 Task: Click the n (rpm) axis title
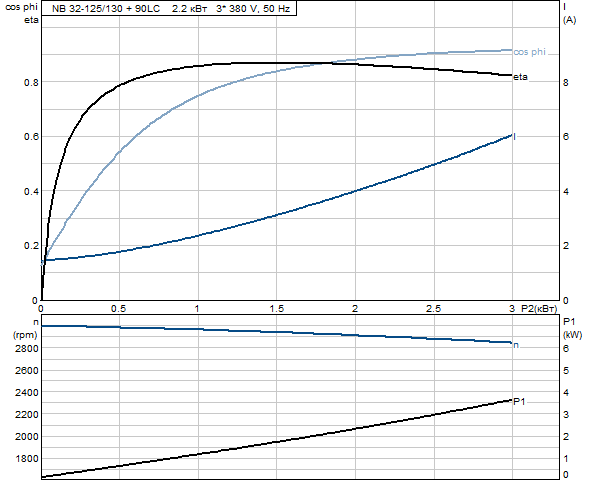tap(25, 329)
